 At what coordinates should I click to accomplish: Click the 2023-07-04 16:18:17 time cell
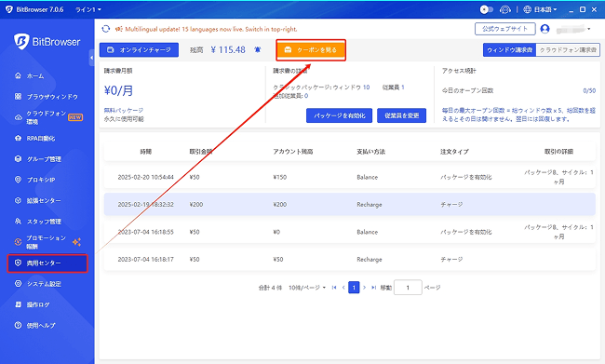(x=146, y=260)
